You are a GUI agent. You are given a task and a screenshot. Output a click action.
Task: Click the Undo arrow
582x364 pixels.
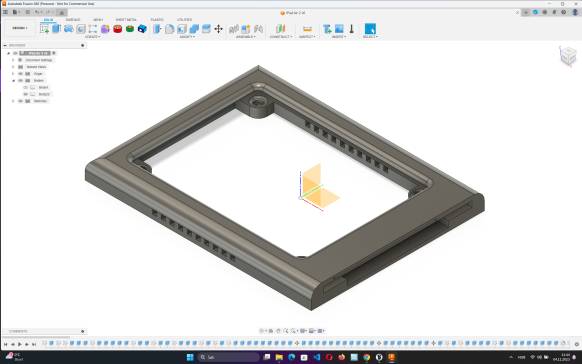[x=37, y=12]
